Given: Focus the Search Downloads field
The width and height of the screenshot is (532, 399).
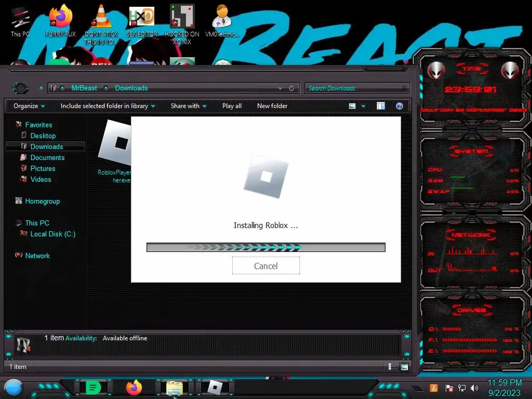Looking at the screenshot, I should (x=357, y=88).
